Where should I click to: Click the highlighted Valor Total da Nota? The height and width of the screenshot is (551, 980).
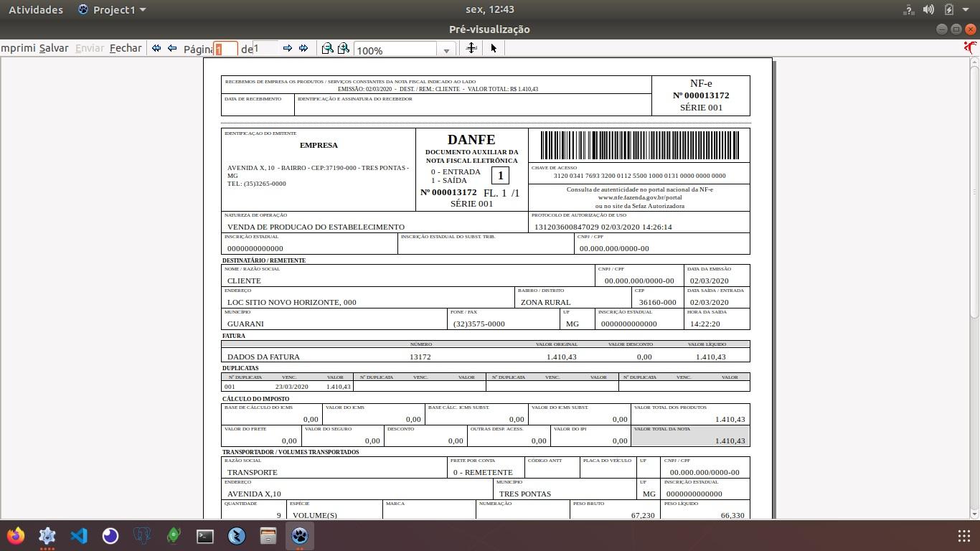coord(690,435)
